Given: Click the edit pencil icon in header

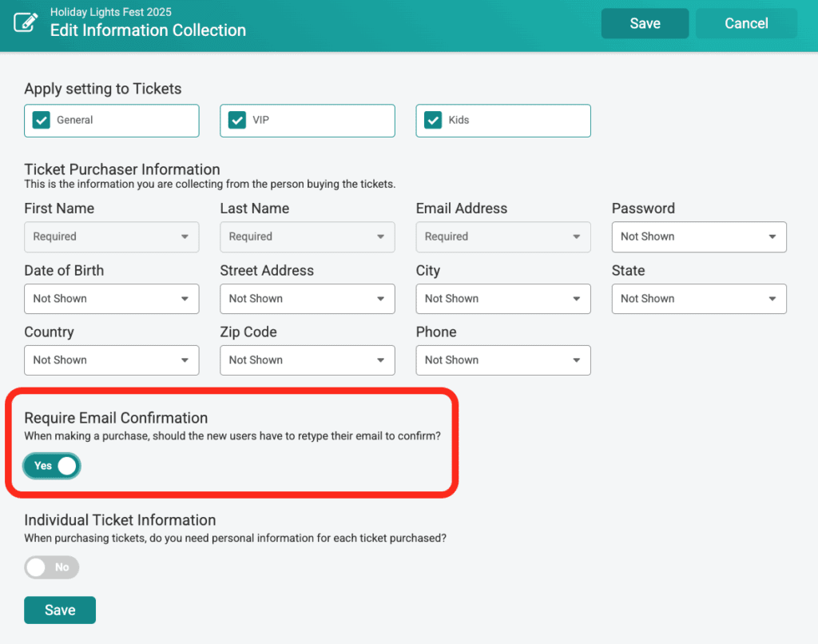Looking at the screenshot, I should point(26,22).
